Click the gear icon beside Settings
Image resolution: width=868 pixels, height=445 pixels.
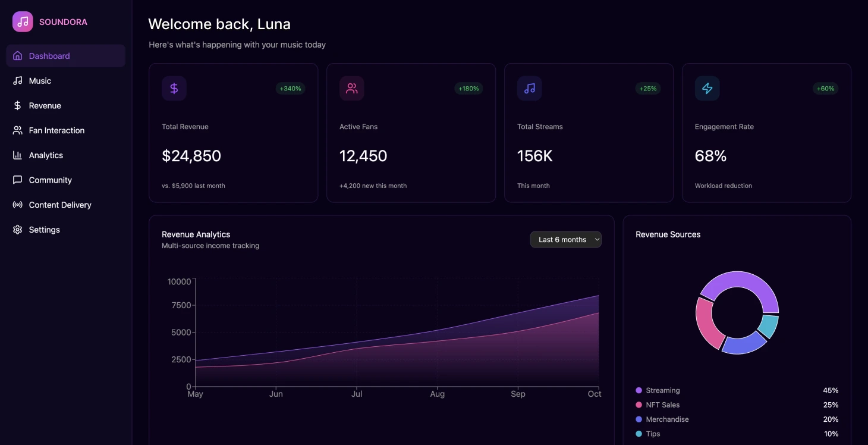click(18, 230)
